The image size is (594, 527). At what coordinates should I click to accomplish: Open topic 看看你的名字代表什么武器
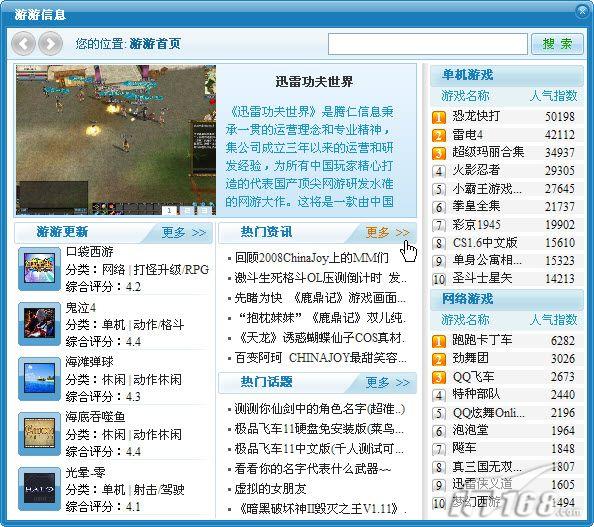click(x=313, y=469)
